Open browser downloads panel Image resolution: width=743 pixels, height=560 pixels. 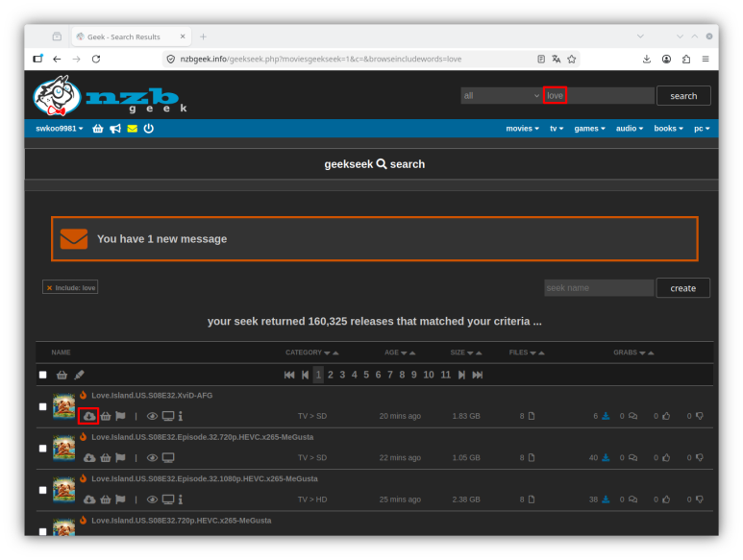tap(646, 59)
